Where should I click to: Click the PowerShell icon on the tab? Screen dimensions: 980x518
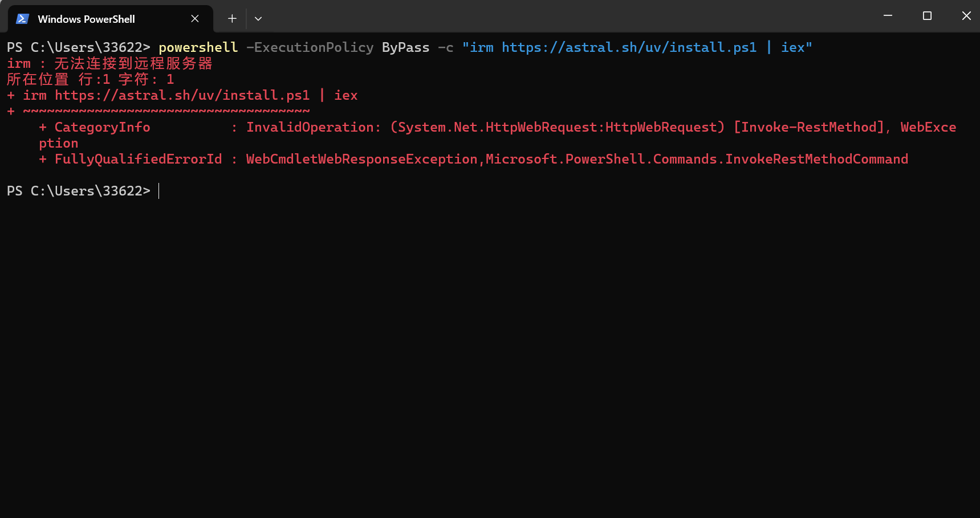coord(22,19)
